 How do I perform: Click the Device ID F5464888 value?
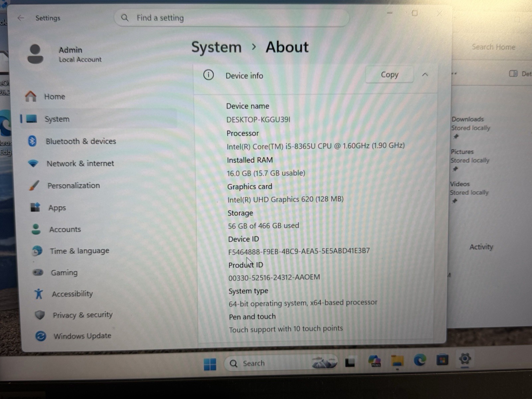(299, 251)
